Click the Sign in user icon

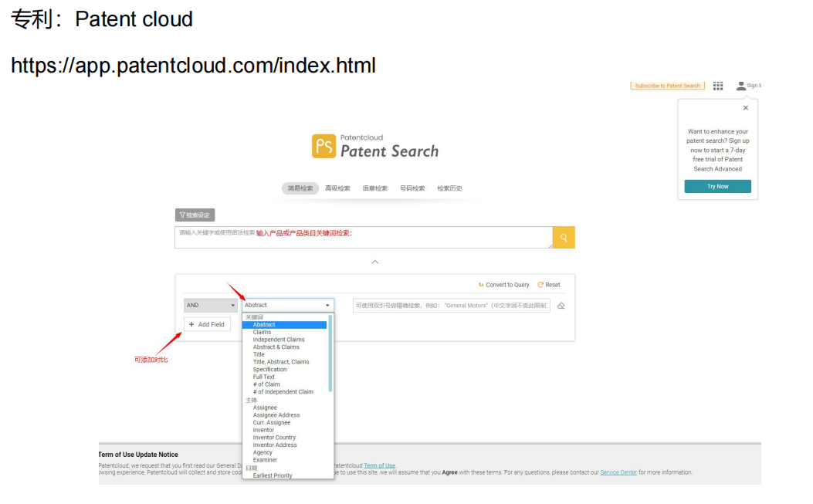741,86
